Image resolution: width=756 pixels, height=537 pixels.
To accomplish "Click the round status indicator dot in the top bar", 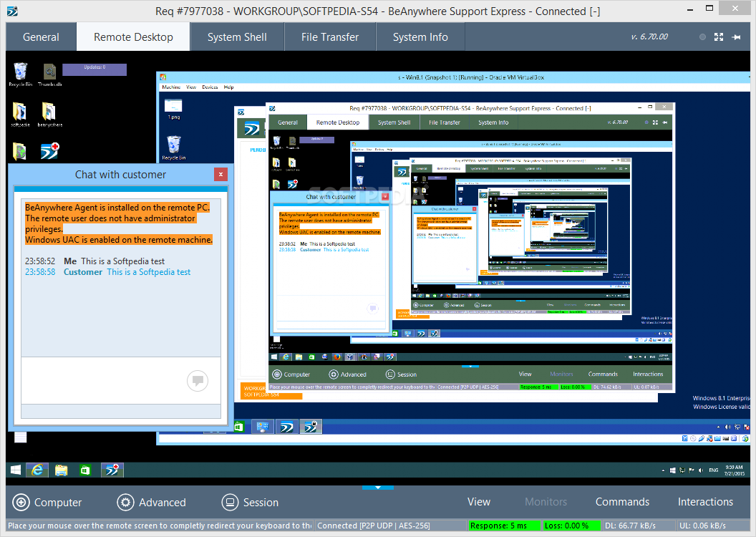I will [702, 37].
